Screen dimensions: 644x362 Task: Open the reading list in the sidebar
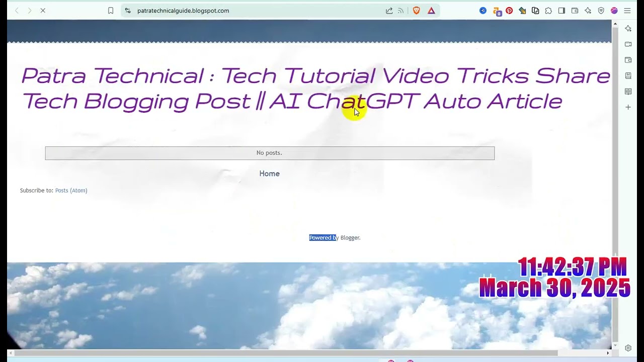(628, 92)
